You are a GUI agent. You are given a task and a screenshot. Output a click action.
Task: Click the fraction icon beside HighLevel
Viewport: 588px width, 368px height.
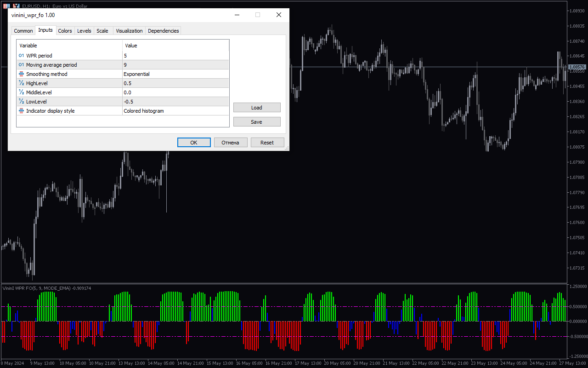(21, 83)
